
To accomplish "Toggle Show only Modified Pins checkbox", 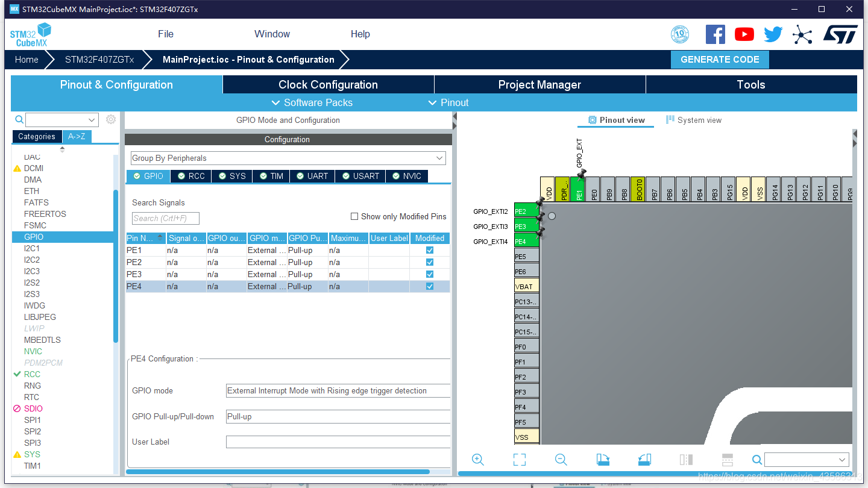I will pos(354,216).
